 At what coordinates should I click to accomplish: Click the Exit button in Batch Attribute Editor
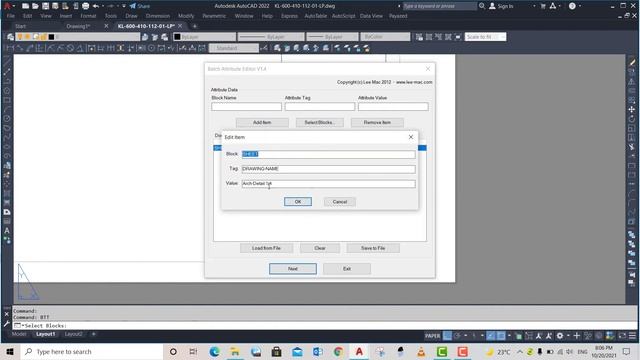(347, 269)
